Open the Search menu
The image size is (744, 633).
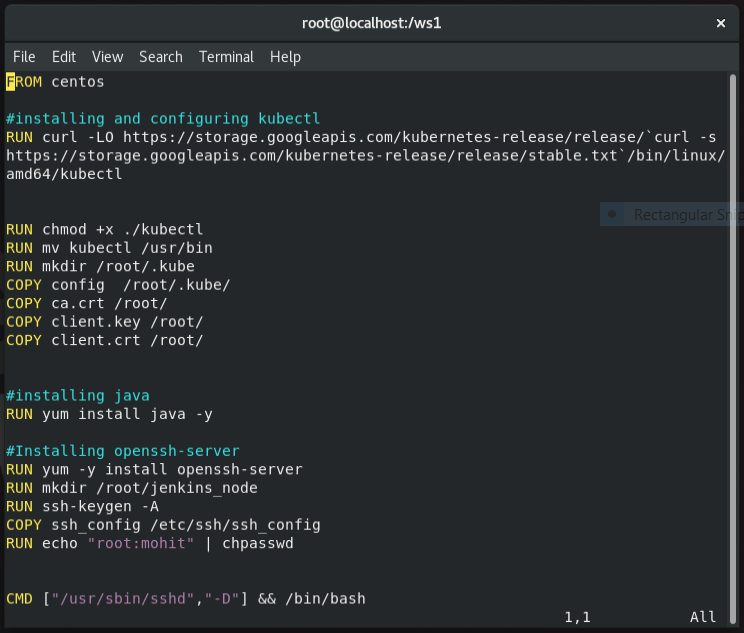(x=160, y=57)
